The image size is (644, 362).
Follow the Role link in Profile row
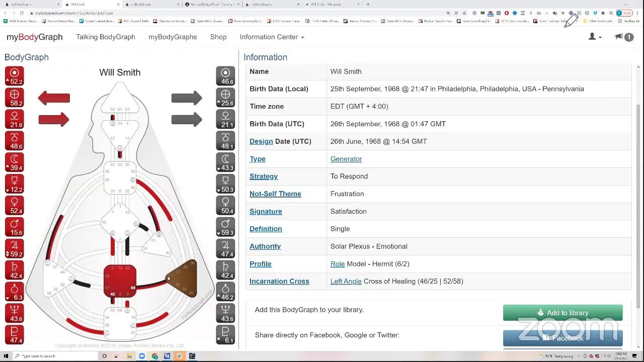[338, 264]
